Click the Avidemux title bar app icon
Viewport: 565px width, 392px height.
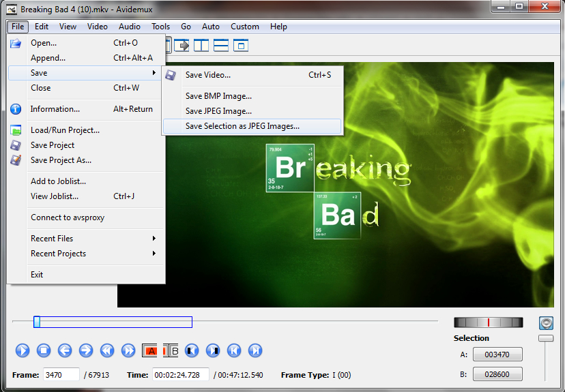pos(12,10)
